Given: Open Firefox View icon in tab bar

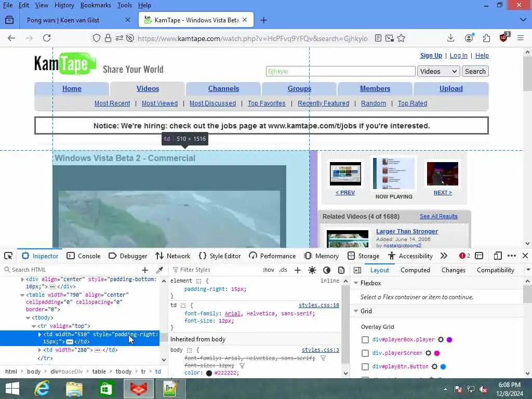Looking at the screenshot, I should tap(9, 20).
